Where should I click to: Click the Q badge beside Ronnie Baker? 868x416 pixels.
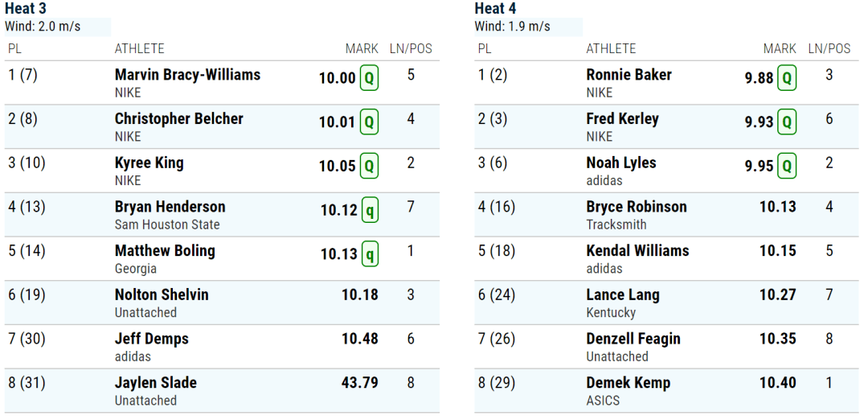click(x=787, y=78)
